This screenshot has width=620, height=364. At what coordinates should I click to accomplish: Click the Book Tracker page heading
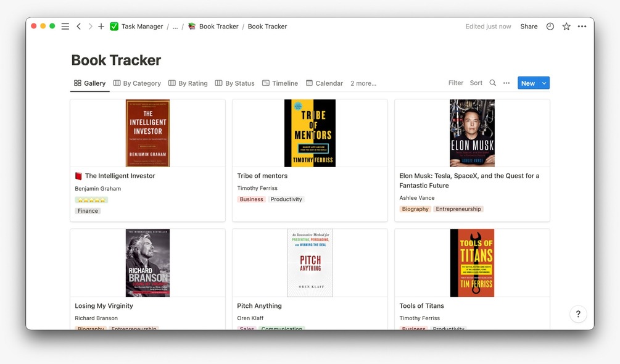pyautogui.click(x=116, y=60)
